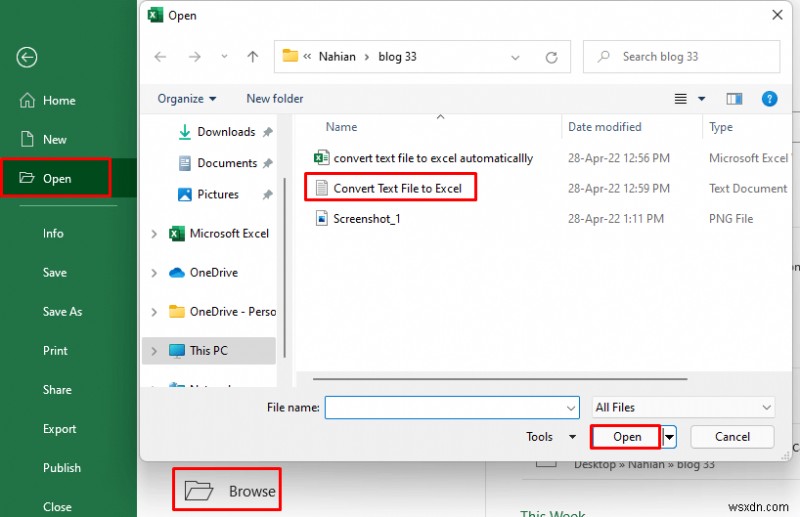Go back with the circled arrow in Excel backstage

[x=27, y=57]
